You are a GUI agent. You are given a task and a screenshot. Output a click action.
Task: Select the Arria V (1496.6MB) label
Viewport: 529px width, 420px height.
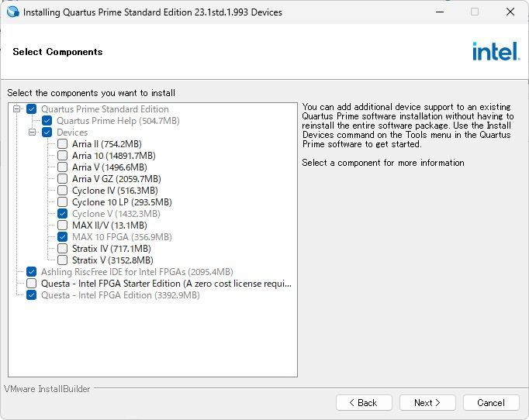[109, 167]
